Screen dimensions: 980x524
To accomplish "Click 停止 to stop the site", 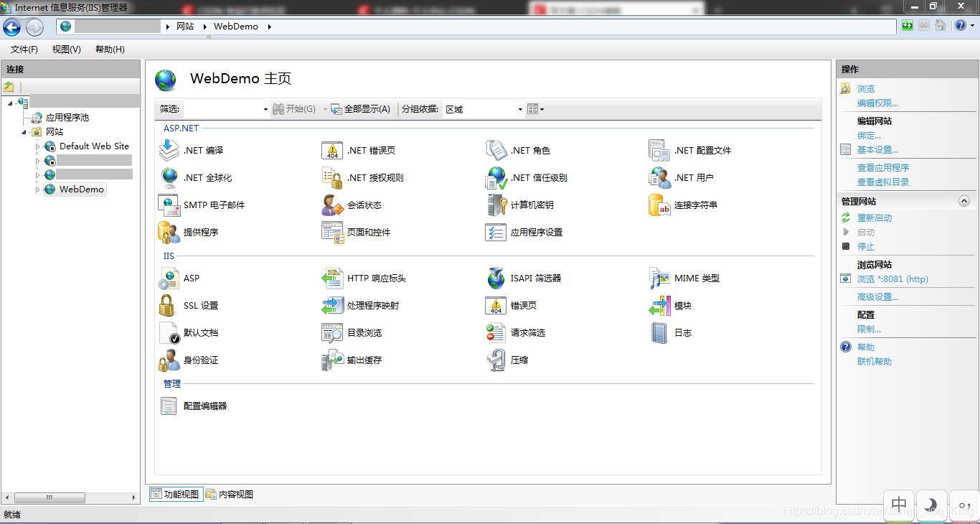I will 866,247.
